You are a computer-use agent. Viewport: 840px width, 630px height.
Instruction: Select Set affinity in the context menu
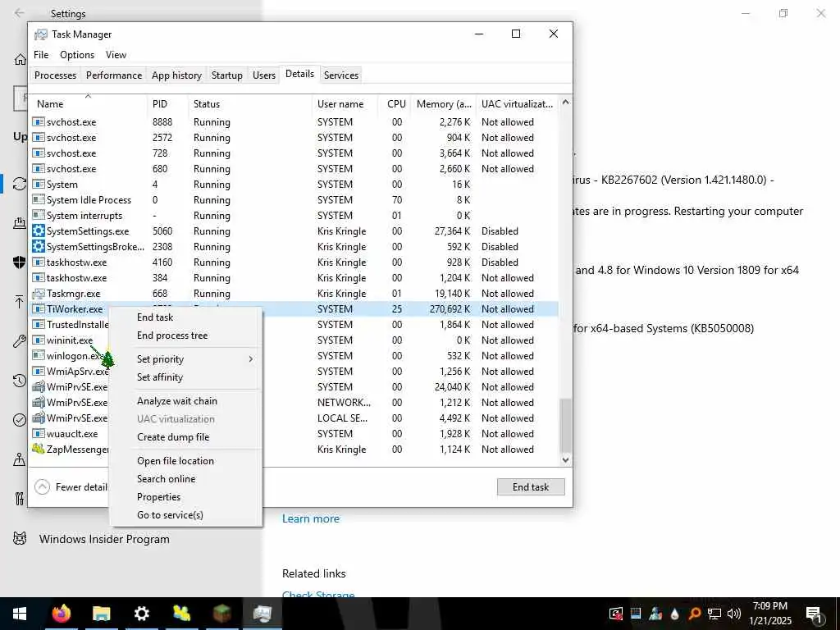[x=160, y=377]
